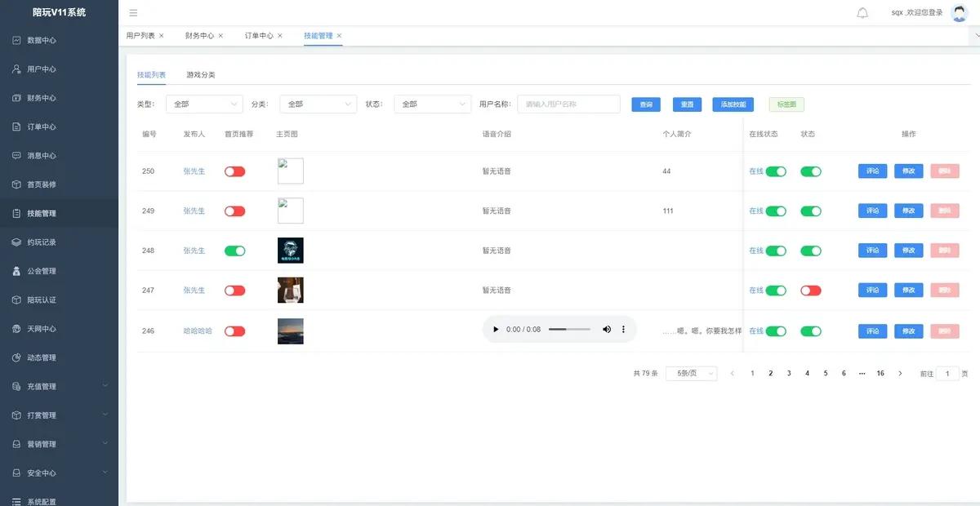This screenshot has height=506, width=980.
Task: Click the 系统配置 list icon
Action: 16,501
